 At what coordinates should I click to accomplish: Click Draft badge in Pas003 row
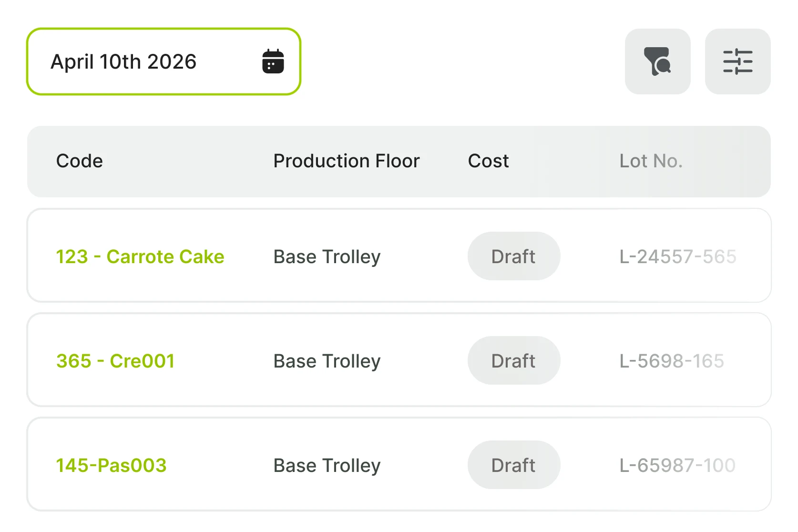(513, 465)
